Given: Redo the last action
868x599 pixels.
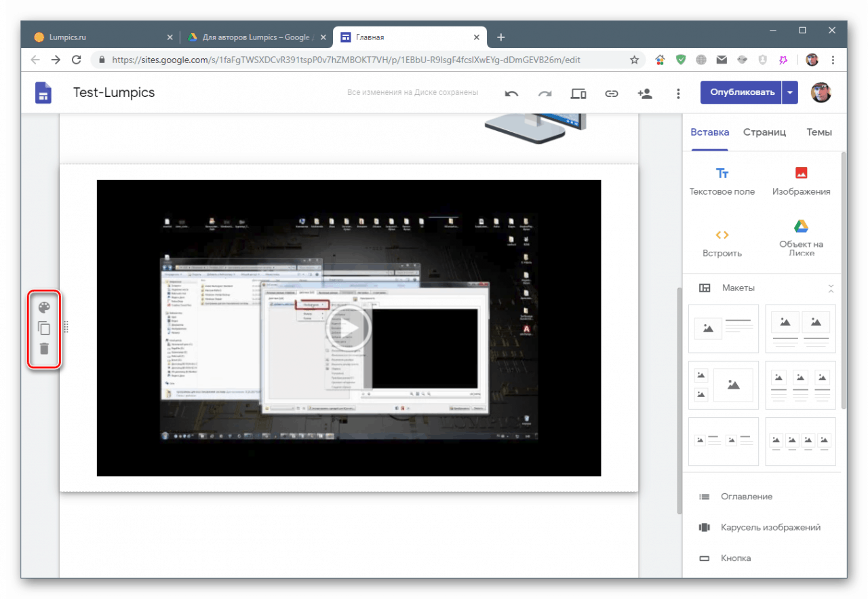Looking at the screenshot, I should (x=545, y=94).
